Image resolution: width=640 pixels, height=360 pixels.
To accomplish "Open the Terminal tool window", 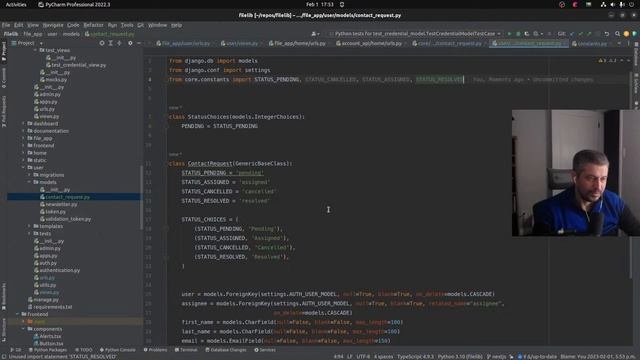I will (x=186, y=350).
